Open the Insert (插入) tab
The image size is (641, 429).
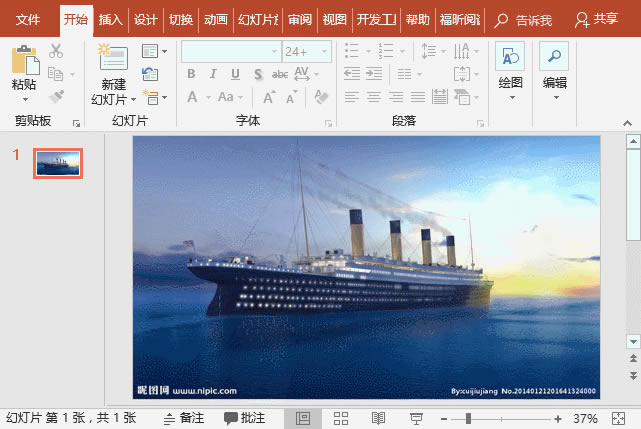[111, 19]
